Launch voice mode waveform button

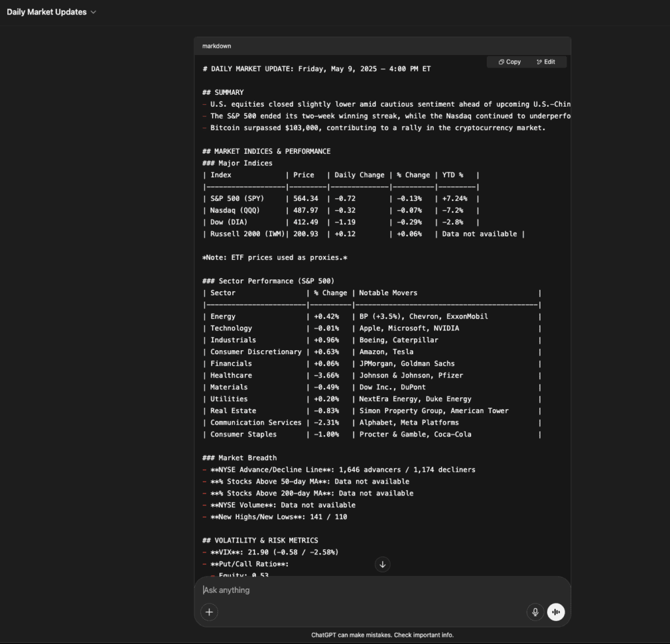click(x=556, y=612)
